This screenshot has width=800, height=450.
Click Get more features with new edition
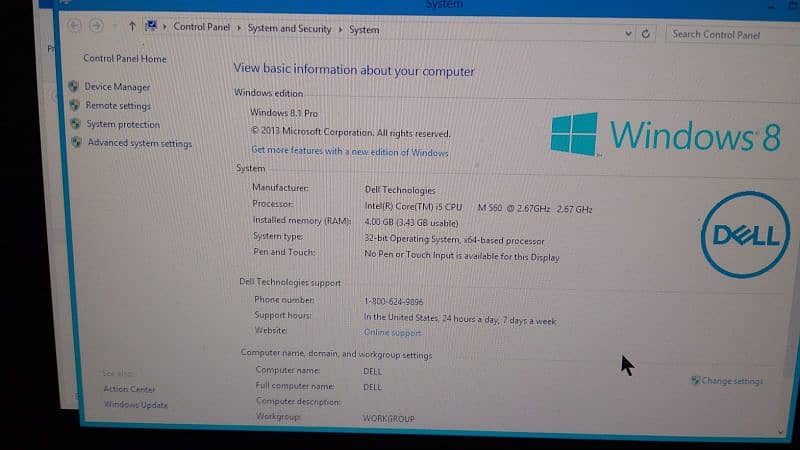[x=349, y=152]
